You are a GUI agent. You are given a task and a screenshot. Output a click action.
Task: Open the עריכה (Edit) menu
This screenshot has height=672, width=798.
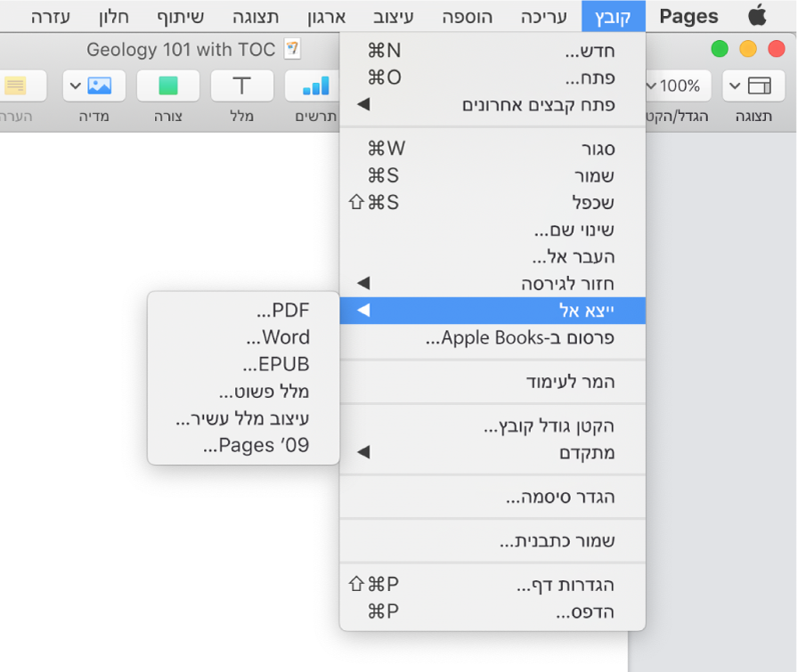[543, 17]
